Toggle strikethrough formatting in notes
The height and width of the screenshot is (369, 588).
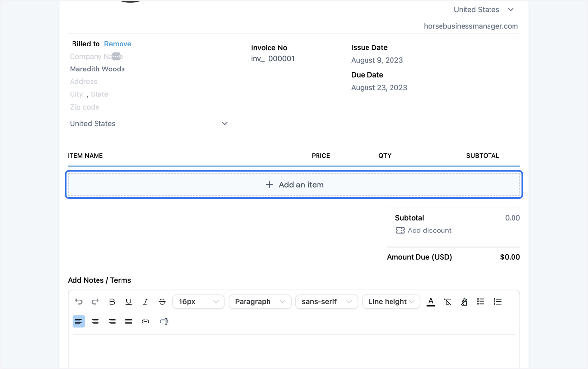click(x=162, y=301)
